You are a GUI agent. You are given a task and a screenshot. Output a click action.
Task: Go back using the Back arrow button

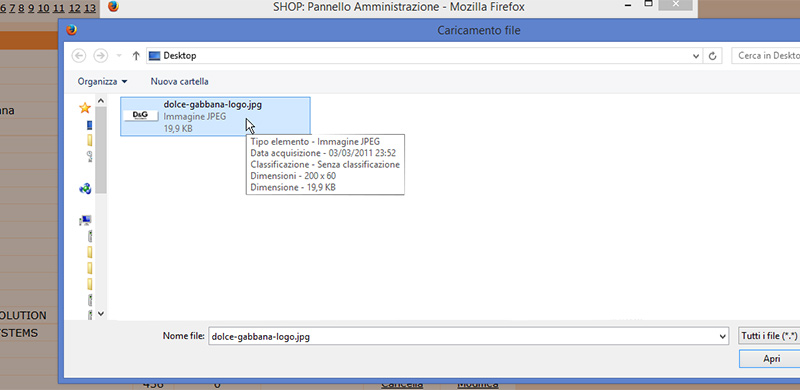[79, 56]
